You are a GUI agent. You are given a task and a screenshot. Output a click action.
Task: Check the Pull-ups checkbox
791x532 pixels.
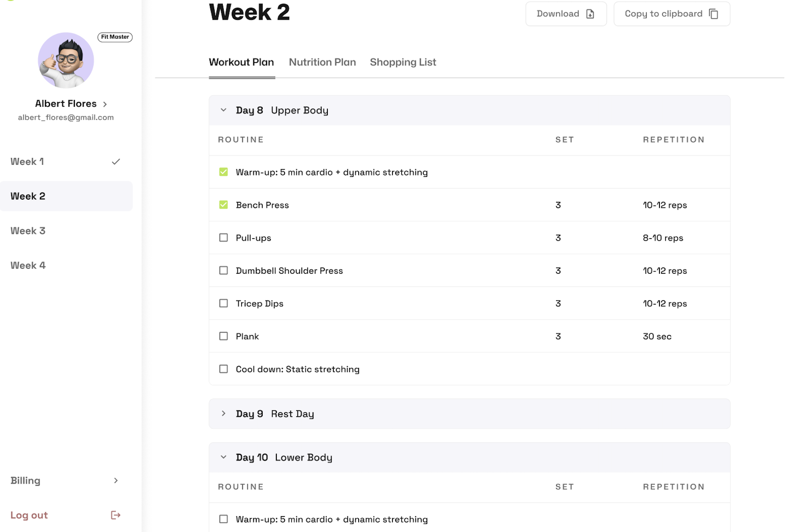point(223,237)
